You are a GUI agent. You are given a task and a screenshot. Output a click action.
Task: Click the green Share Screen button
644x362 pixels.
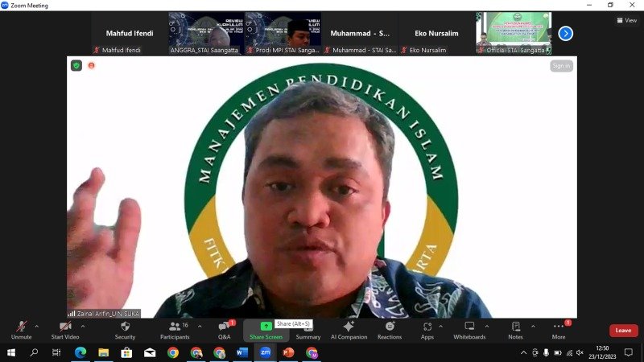click(266, 330)
